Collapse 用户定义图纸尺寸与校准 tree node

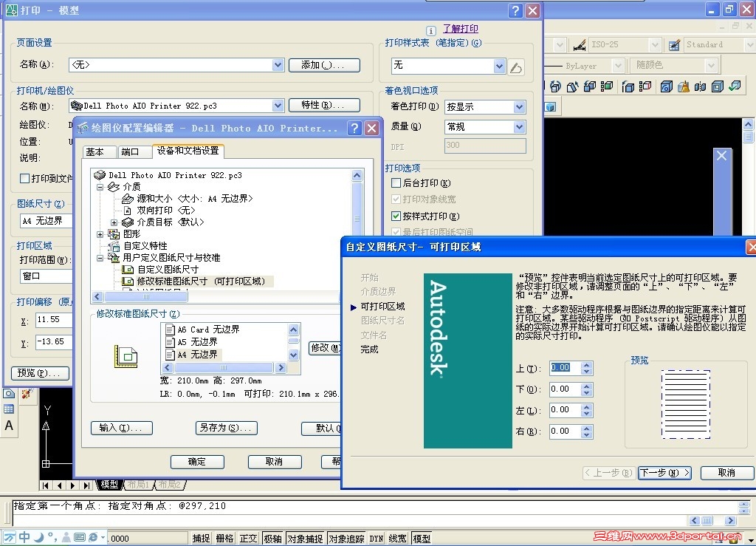pyautogui.click(x=100, y=258)
